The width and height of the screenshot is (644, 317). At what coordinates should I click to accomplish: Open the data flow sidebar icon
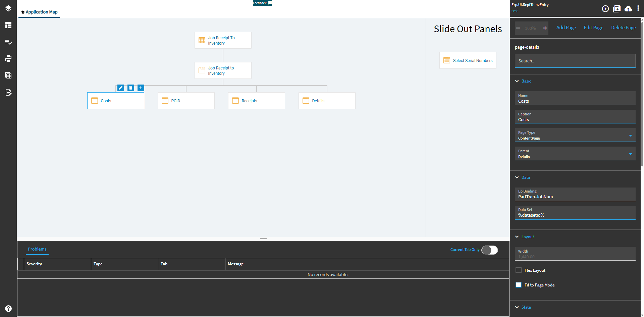click(8, 58)
